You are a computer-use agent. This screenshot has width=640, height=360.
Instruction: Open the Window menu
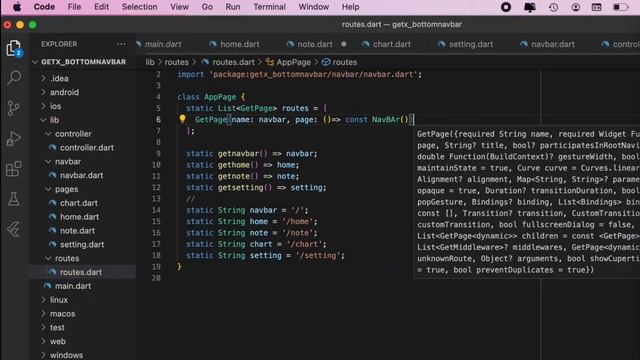(313, 7)
